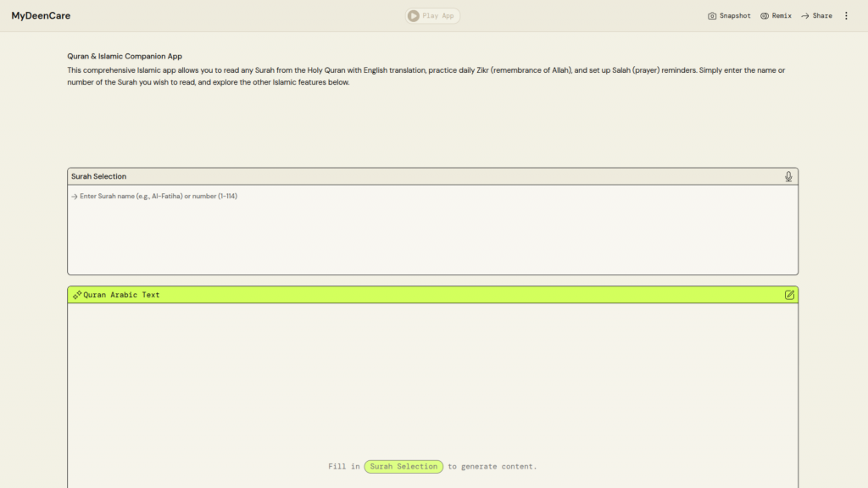Viewport: 868px width, 488px height.
Task: Select the Remix text label
Action: tap(782, 16)
